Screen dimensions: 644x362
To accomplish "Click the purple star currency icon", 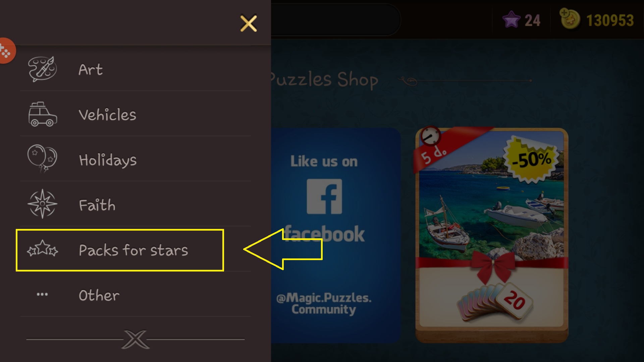I will [x=511, y=20].
